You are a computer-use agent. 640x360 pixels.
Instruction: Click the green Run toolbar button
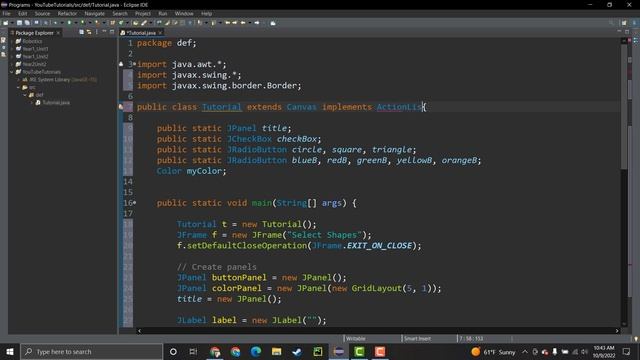[x=69, y=23]
